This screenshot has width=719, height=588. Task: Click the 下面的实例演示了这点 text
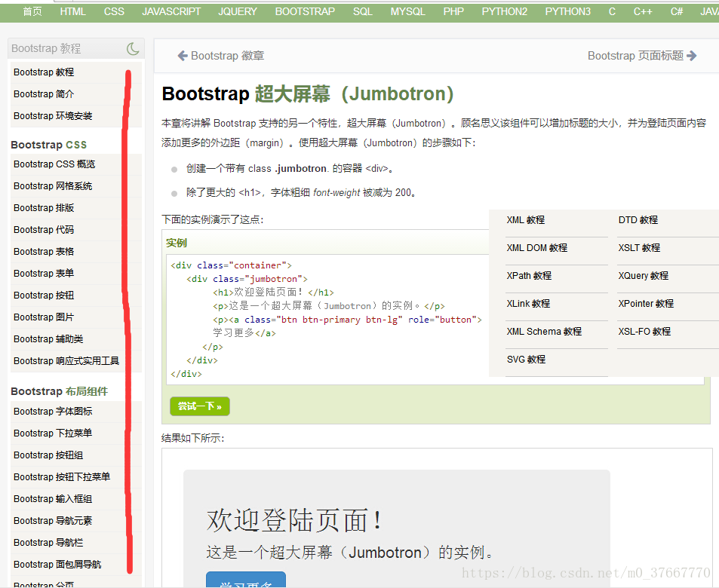click(213, 219)
